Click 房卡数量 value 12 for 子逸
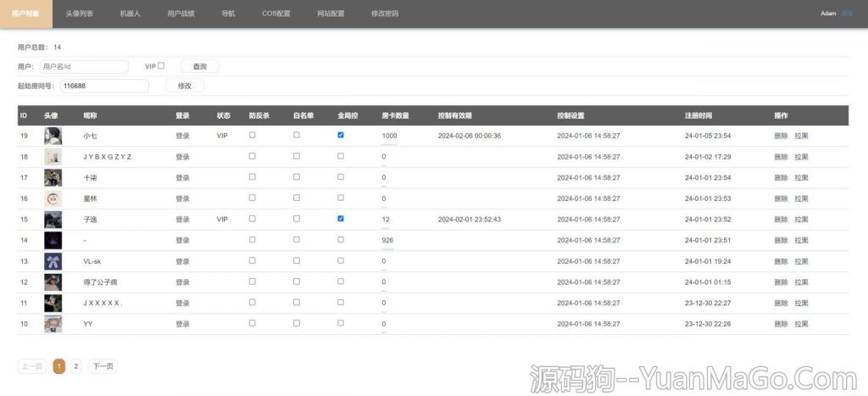868x396 pixels. pos(386,220)
